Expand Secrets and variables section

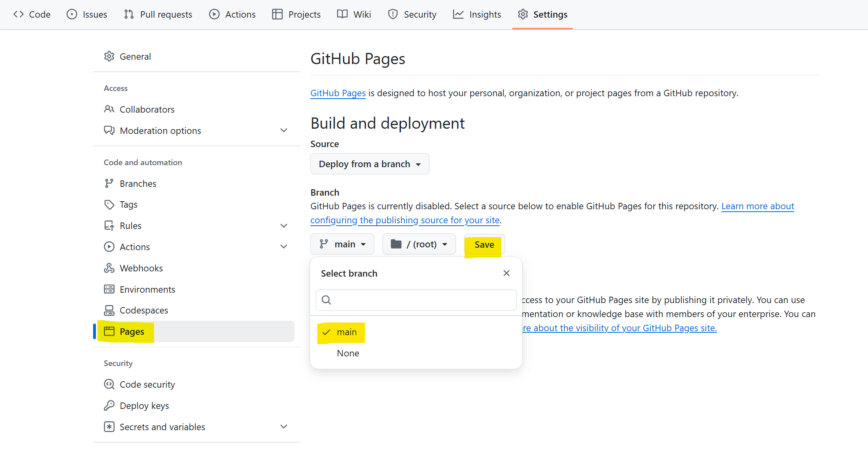[x=284, y=427]
